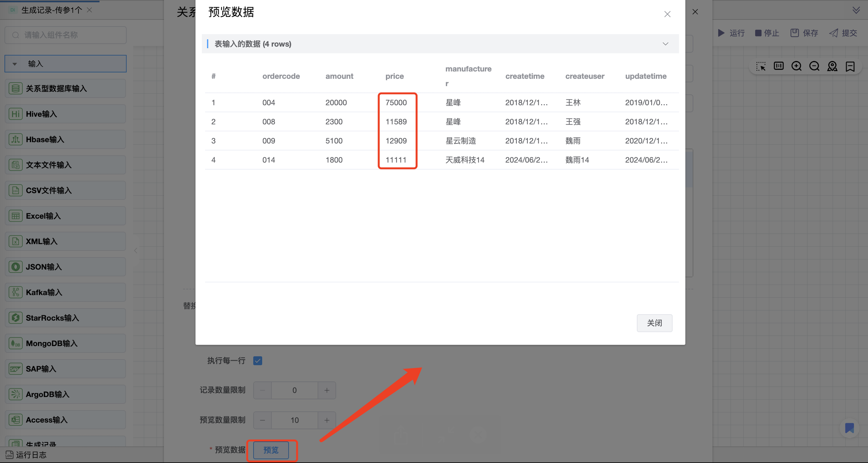Click the zoom in canvas icon
868x463 pixels.
click(796, 66)
